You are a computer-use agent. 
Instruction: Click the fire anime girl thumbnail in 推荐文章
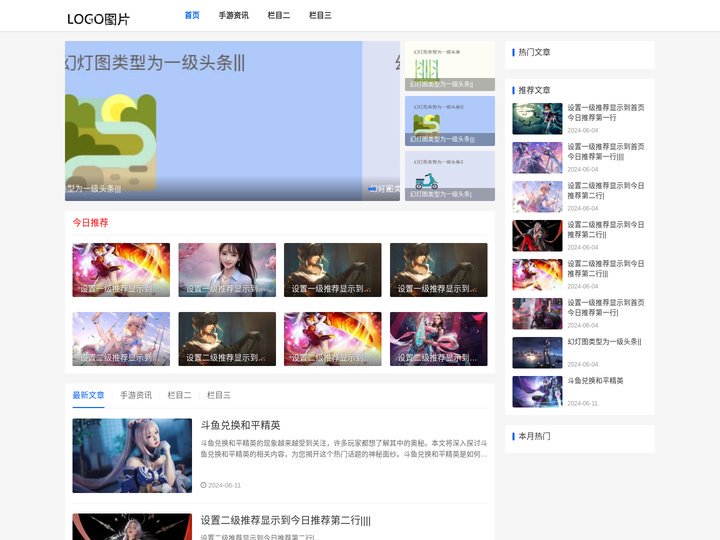[x=537, y=275]
